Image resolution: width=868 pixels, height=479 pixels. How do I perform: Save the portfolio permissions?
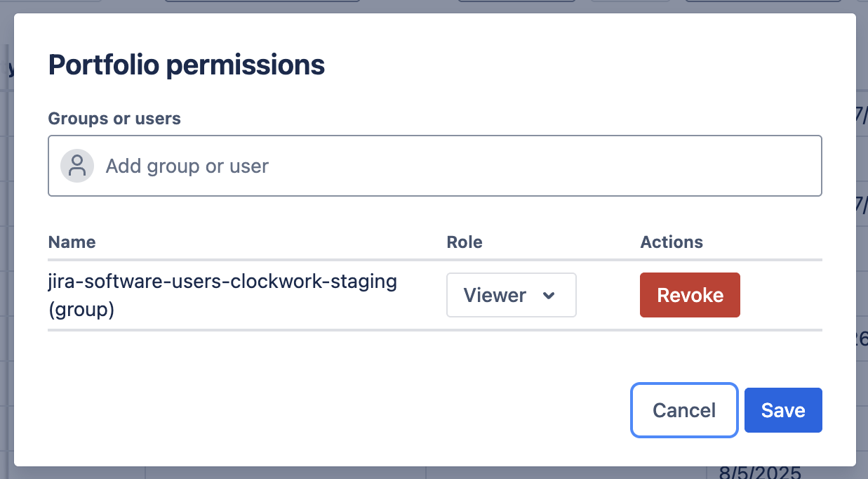pos(782,410)
